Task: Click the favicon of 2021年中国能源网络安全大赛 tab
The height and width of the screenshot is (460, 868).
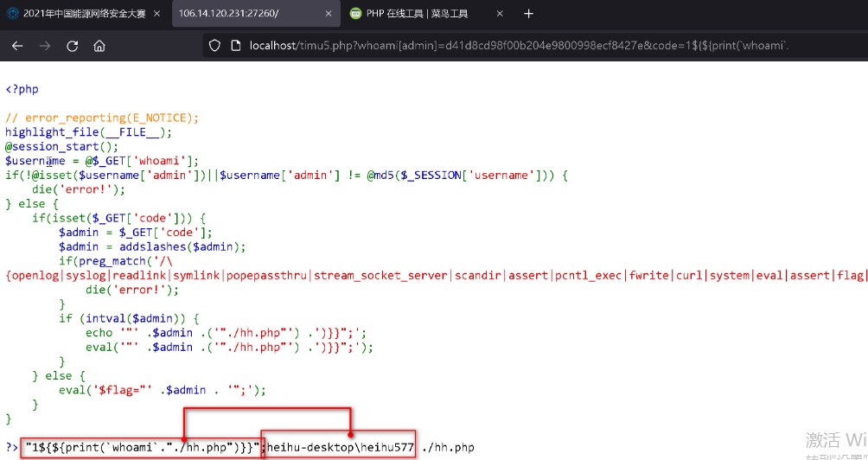Action: (13, 14)
